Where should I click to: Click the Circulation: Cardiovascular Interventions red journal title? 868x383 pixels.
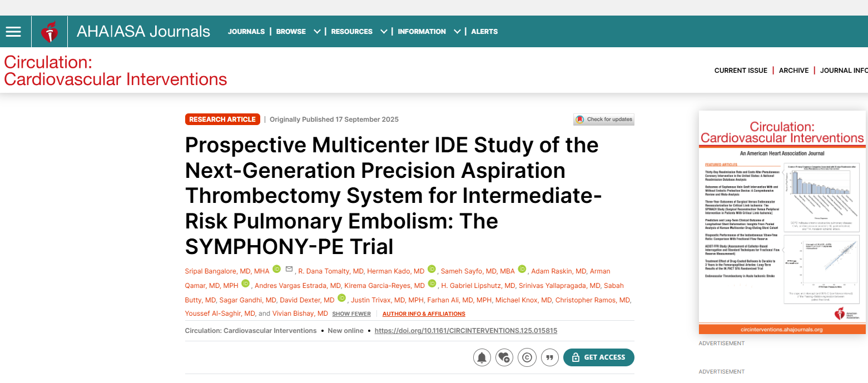116,71
